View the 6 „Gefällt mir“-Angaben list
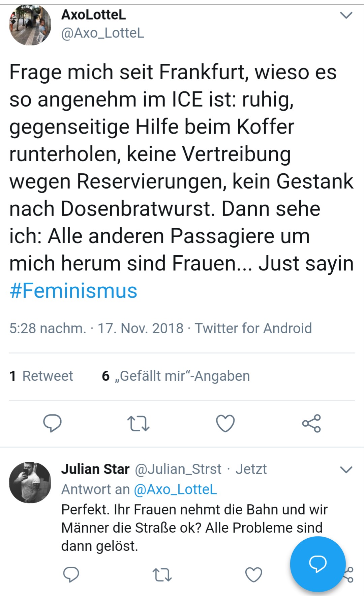The width and height of the screenshot is (364, 596). 176,376
